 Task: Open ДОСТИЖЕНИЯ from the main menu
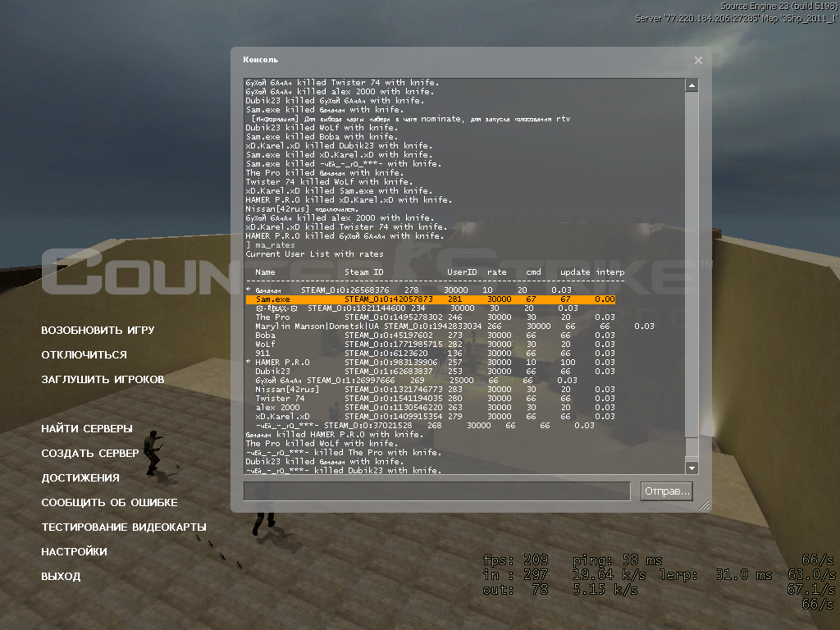pyautogui.click(x=80, y=478)
